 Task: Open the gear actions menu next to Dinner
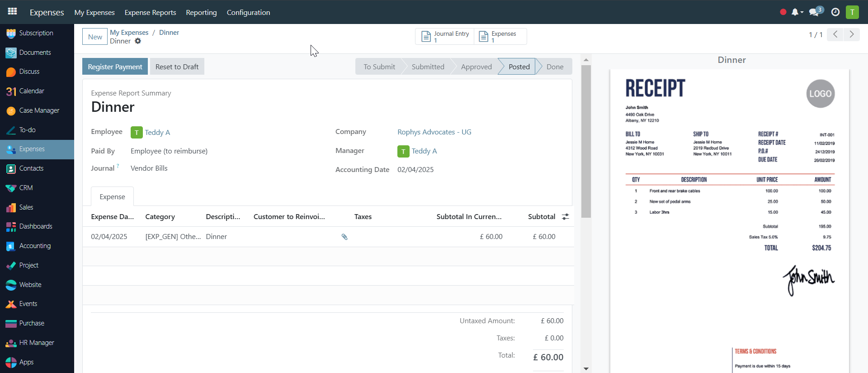pyautogui.click(x=138, y=41)
